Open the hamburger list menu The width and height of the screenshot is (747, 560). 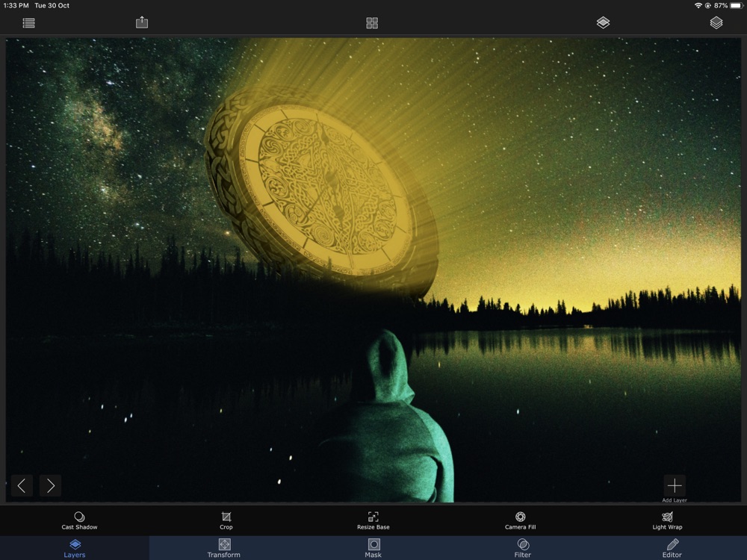(x=28, y=23)
